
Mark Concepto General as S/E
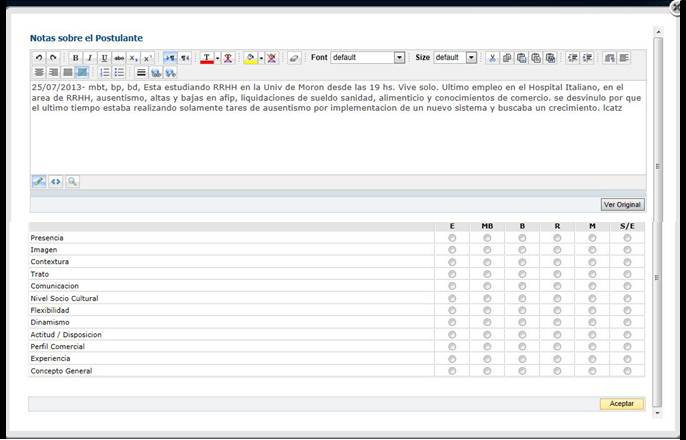tap(627, 371)
